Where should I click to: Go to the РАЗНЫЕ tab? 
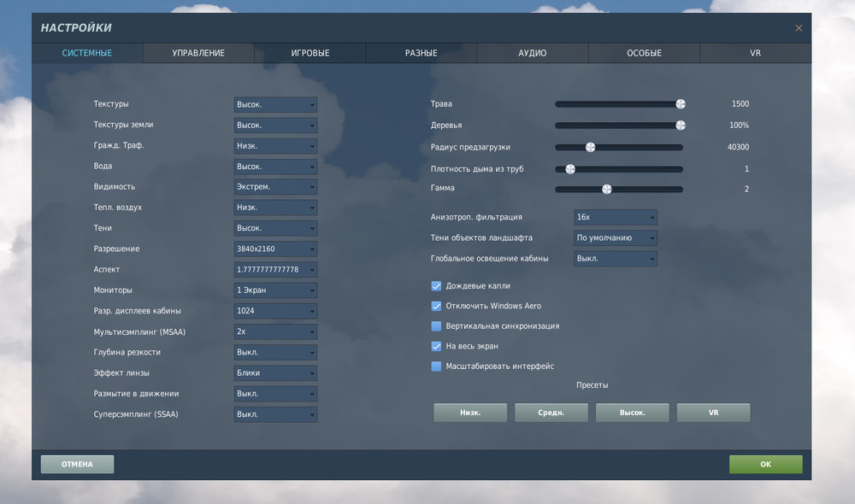421,53
